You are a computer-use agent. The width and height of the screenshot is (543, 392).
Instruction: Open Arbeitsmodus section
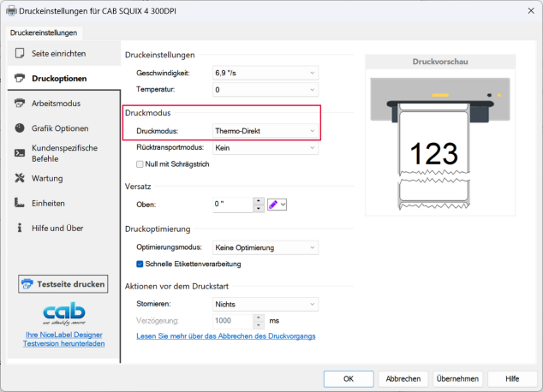[x=64, y=103]
